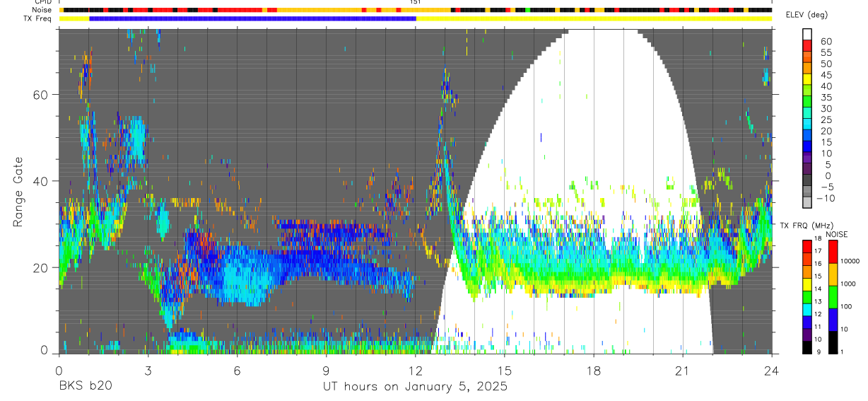Click the Noise strip above the plot

tap(415, 10)
